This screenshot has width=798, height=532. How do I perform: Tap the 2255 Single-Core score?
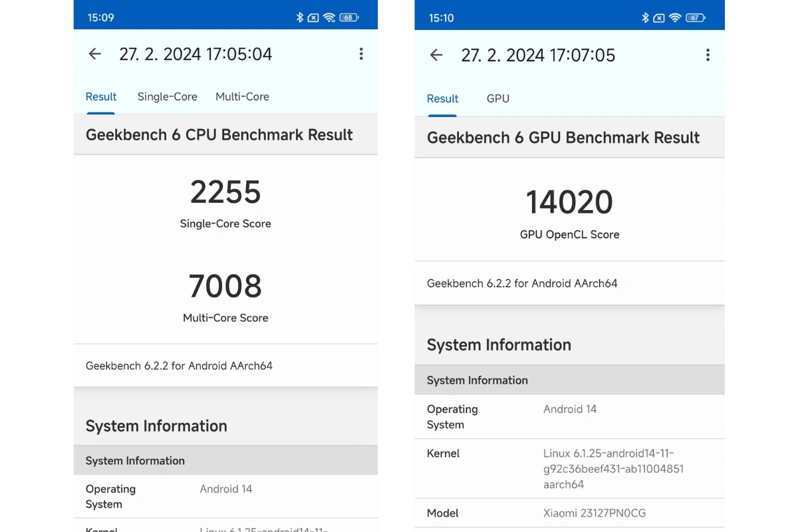pyautogui.click(x=225, y=192)
